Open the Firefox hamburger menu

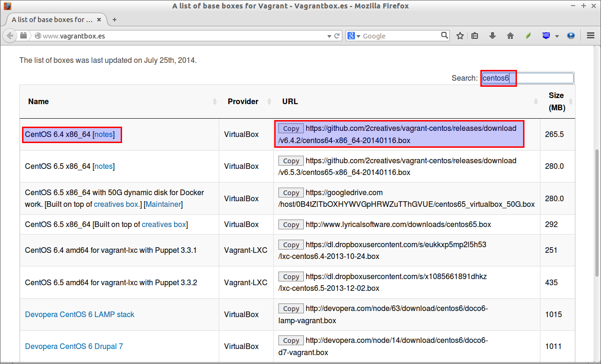click(x=591, y=36)
